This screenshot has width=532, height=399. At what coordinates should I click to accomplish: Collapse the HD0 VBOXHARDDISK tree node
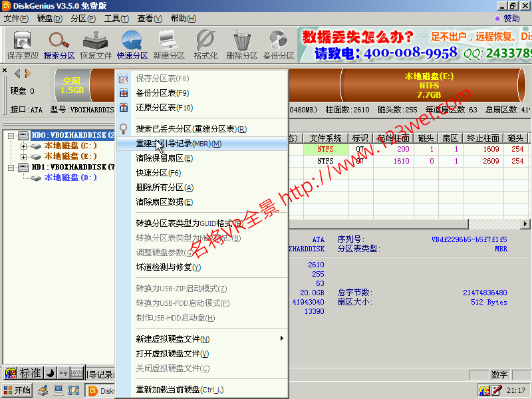pos(13,136)
